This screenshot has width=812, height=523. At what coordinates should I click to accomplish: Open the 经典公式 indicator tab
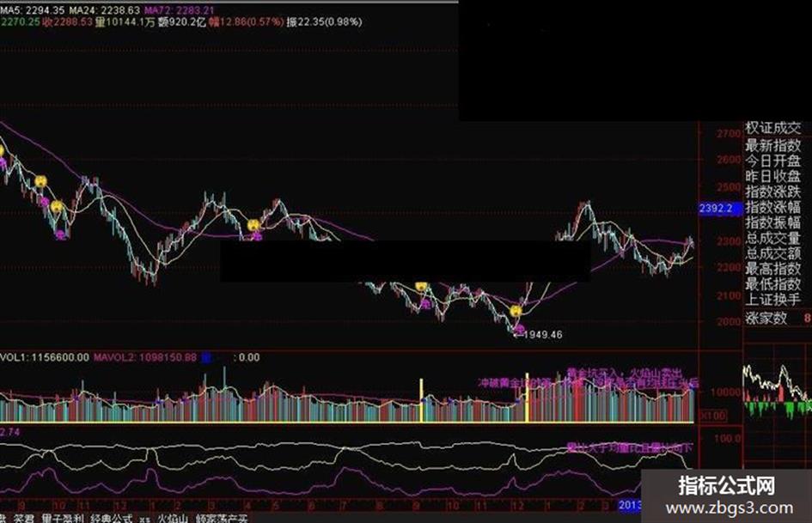point(112,519)
